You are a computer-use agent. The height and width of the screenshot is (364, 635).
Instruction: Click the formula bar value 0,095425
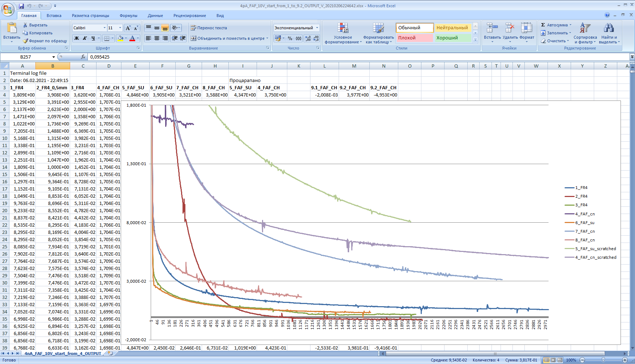(x=100, y=57)
